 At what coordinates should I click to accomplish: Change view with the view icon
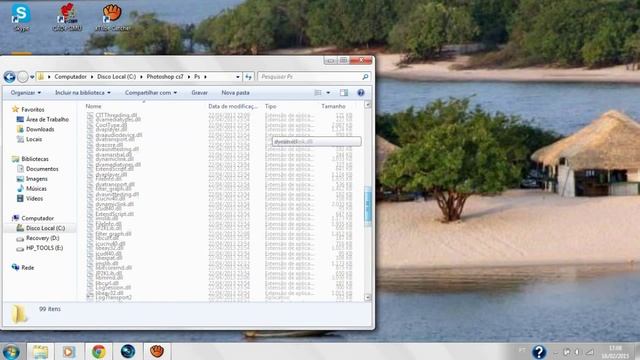tap(318, 93)
